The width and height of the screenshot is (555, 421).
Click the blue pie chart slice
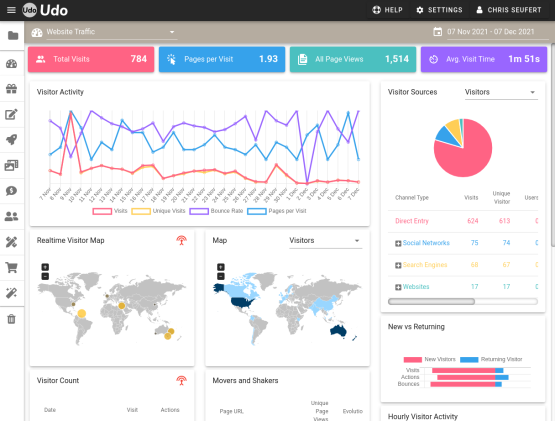click(447, 137)
